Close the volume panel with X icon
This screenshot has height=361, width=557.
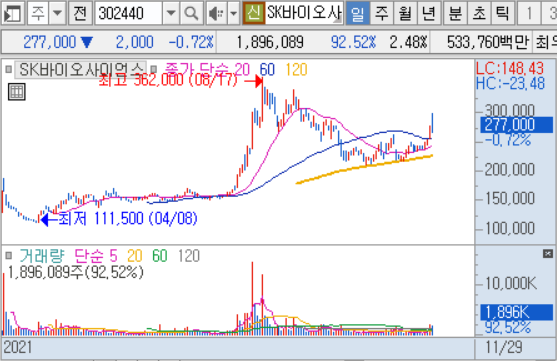[548, 253]
